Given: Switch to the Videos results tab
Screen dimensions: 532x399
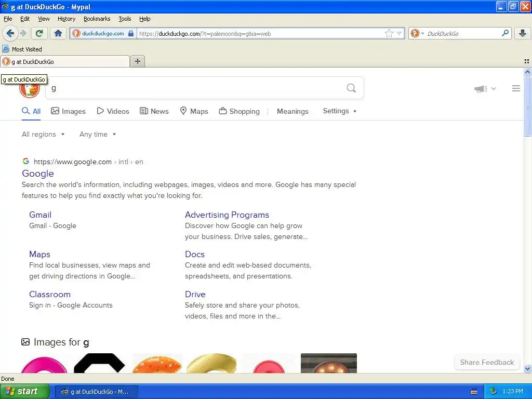Looking at the screenshot, I should 113,111.
